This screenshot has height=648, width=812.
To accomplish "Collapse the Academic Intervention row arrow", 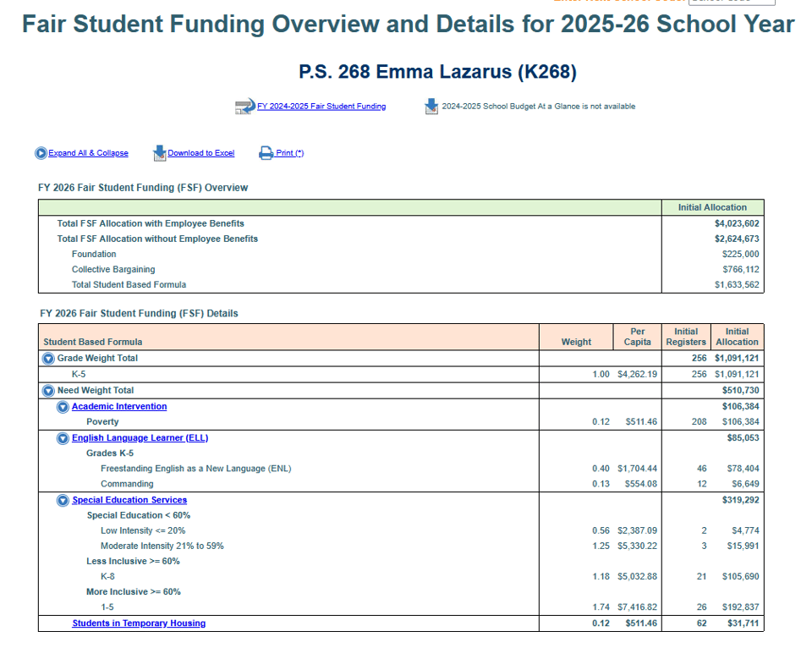I will click(x=63, y=407).
